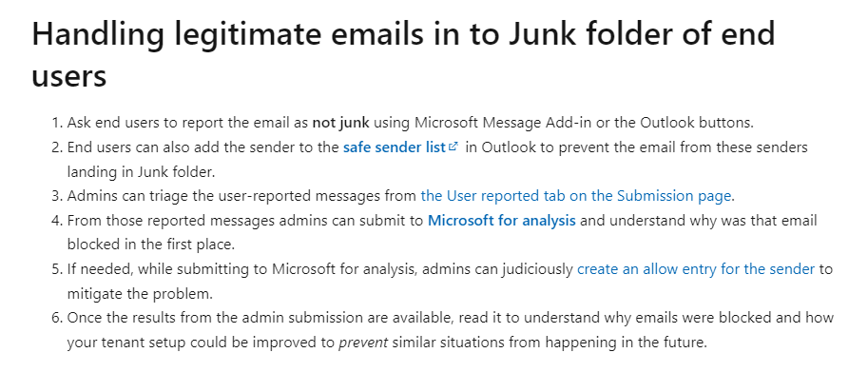
Task: Open the User reported tab on Submission page link
Action: tap(576, 196)
